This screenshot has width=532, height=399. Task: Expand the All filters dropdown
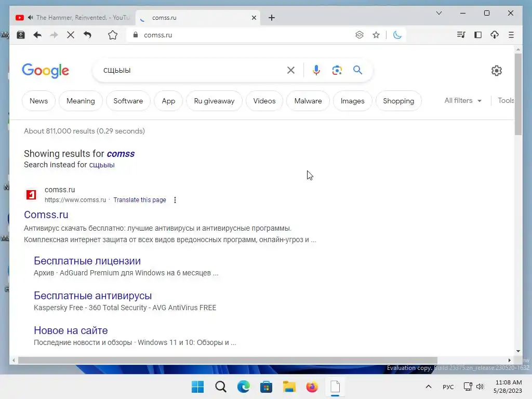click(x=463, y=100)
